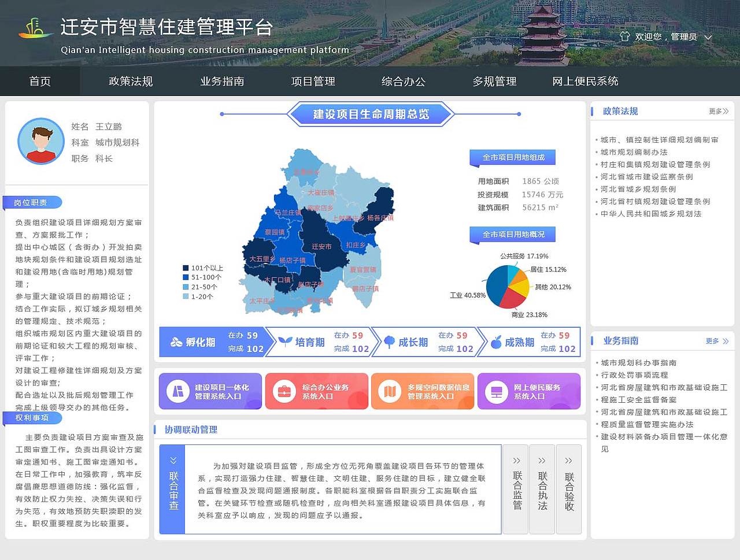The image size is (740, 560).
Task: Switch to the 项目管理 navigation tab
Action: point(313,81)
